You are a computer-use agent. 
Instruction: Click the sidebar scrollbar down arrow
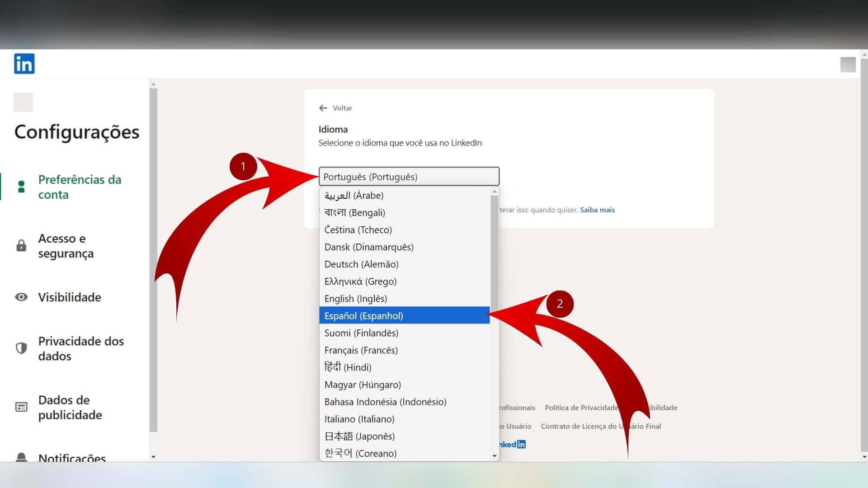coord(153,457)
